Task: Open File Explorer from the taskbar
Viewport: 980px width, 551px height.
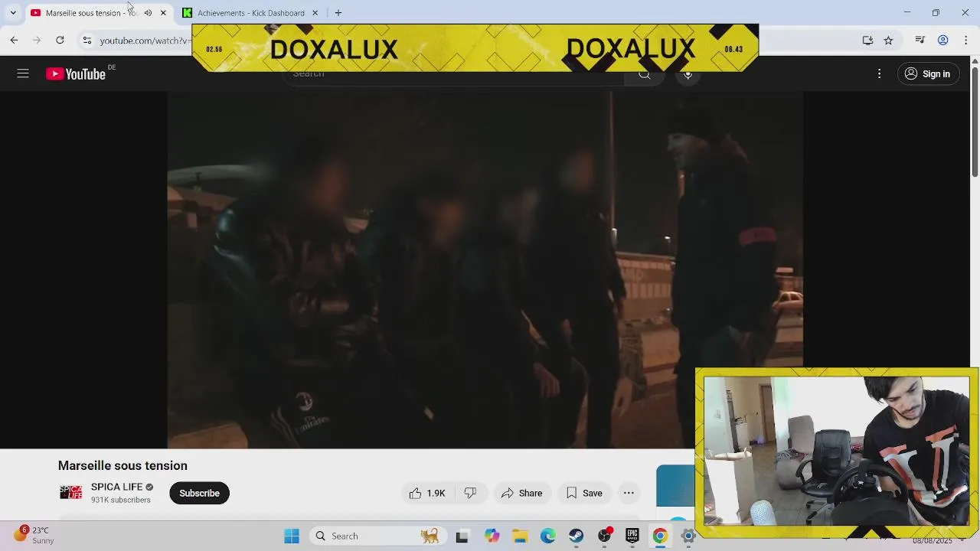Action: click(x=519, y=536)
